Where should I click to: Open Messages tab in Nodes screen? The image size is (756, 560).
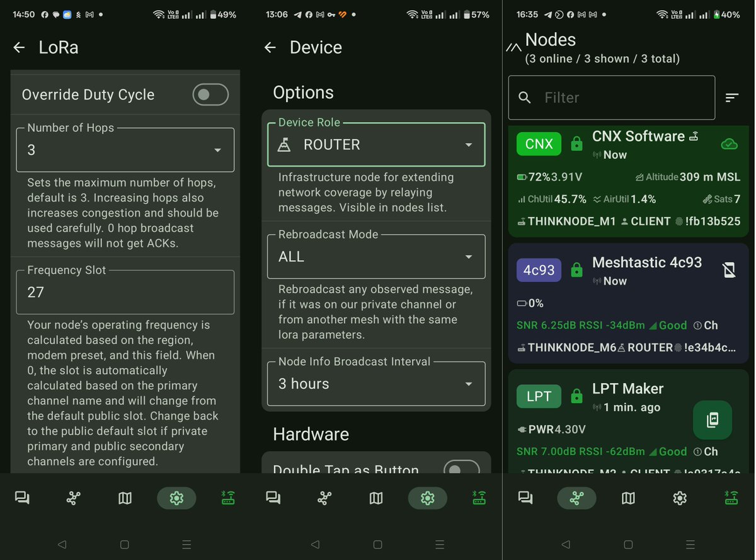(525, 498)
